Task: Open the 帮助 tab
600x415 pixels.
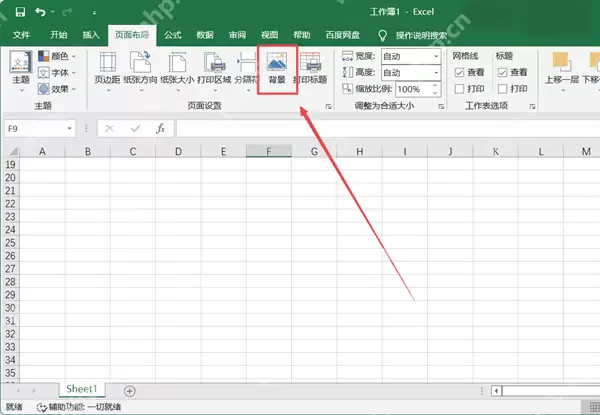Action: [302, 35]
